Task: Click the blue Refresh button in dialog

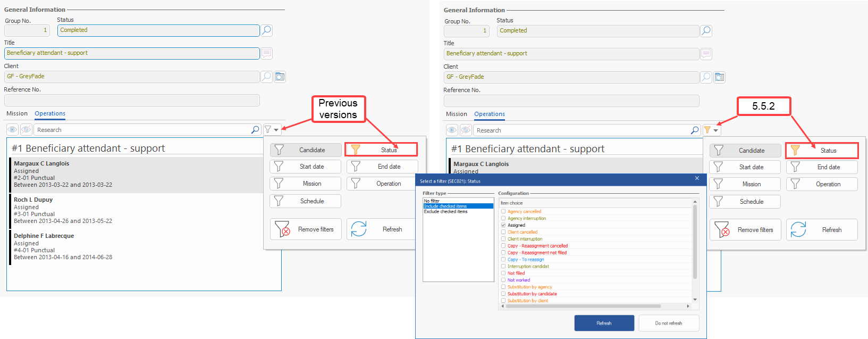Action: (604, 323)
